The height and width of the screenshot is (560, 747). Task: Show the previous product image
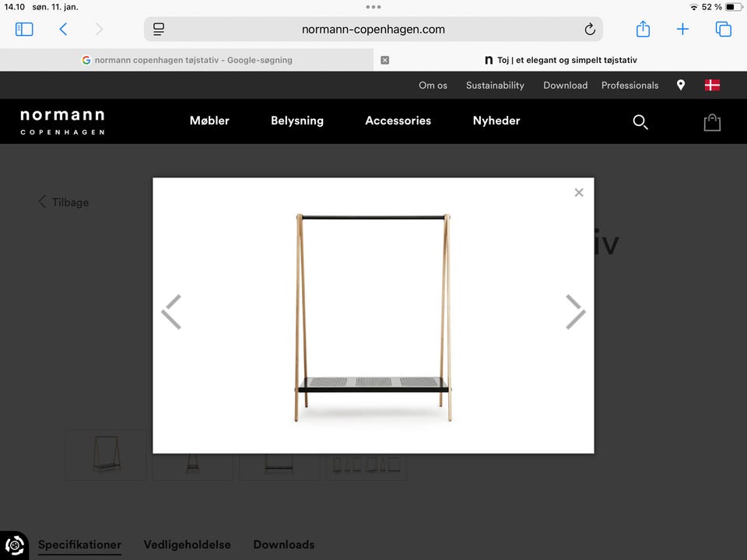coord(171,313)
